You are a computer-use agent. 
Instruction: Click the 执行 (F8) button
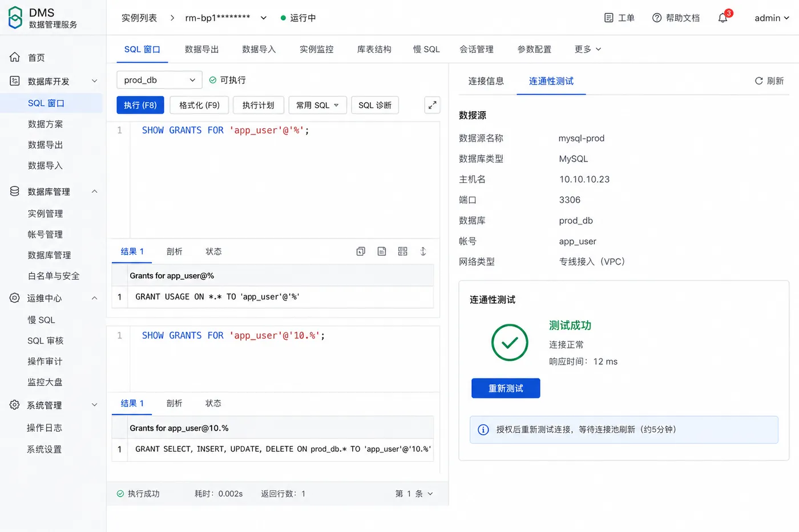[140, 105]
